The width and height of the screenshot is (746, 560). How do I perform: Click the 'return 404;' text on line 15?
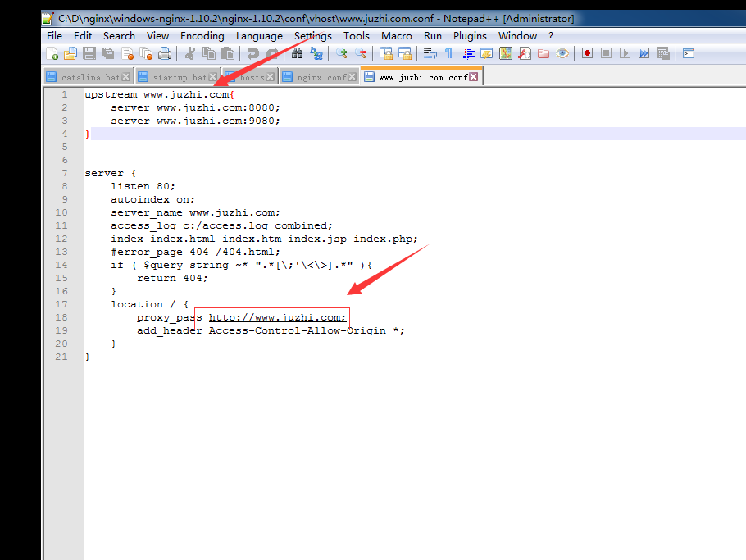(173, 278)
